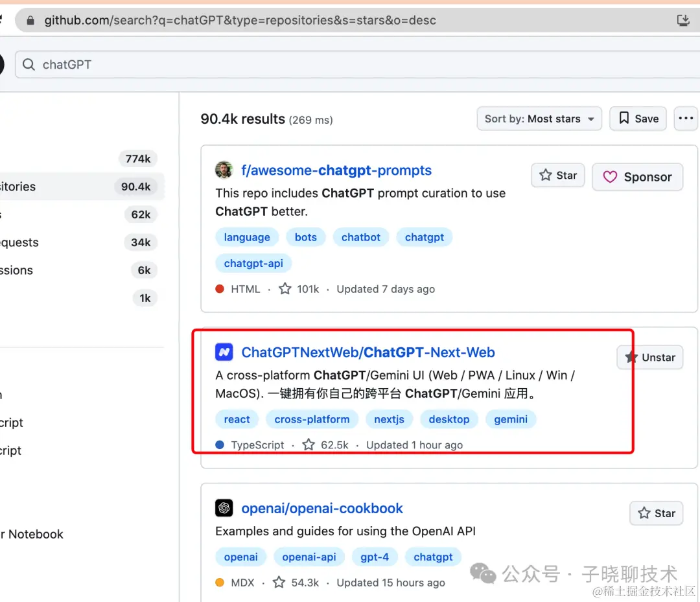Screen dimensions: 700x602
Task: Sponsor the awesome-chatgpt-prompts author
Action: [x=638, y=177]
